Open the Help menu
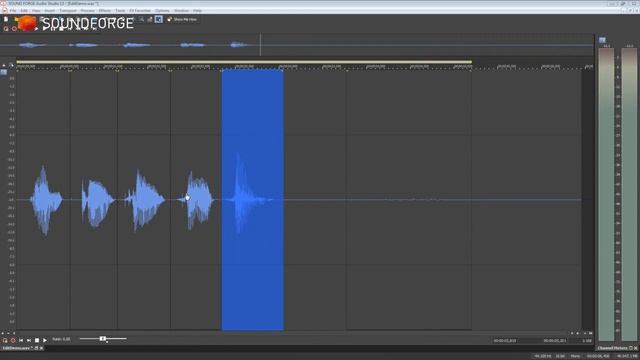 pyautogui.click(x=198, y=11)
